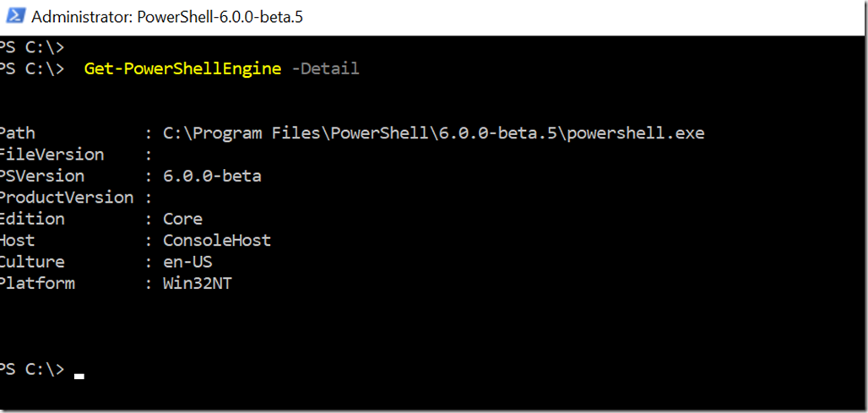868x413 pixels.
Task: Click the Culture property label
Action: (32, 262)
